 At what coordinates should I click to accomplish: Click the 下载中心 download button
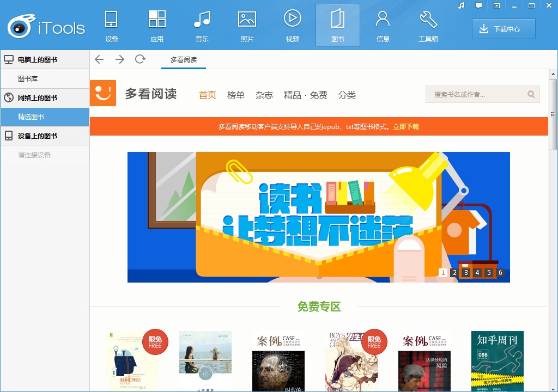click(x=502, y=29)
